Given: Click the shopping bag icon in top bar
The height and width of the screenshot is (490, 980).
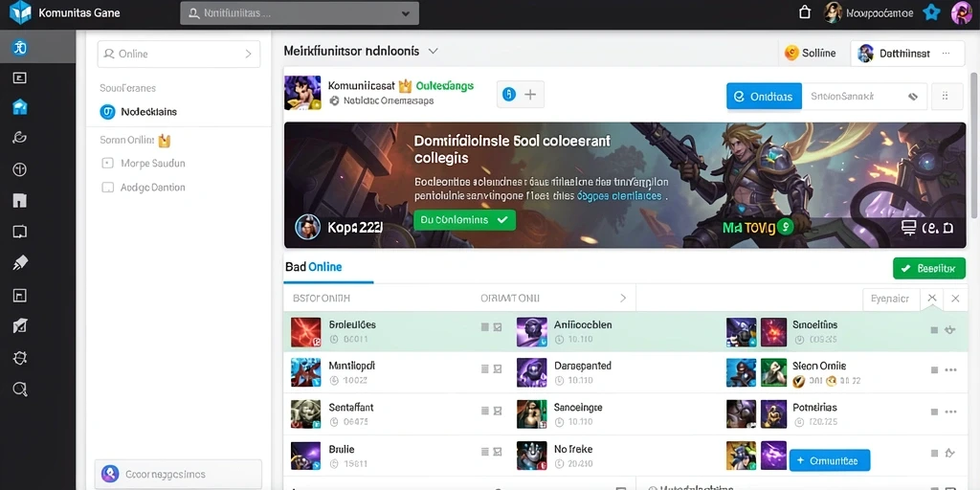Looking at the screenshot, I should [805, 12].
